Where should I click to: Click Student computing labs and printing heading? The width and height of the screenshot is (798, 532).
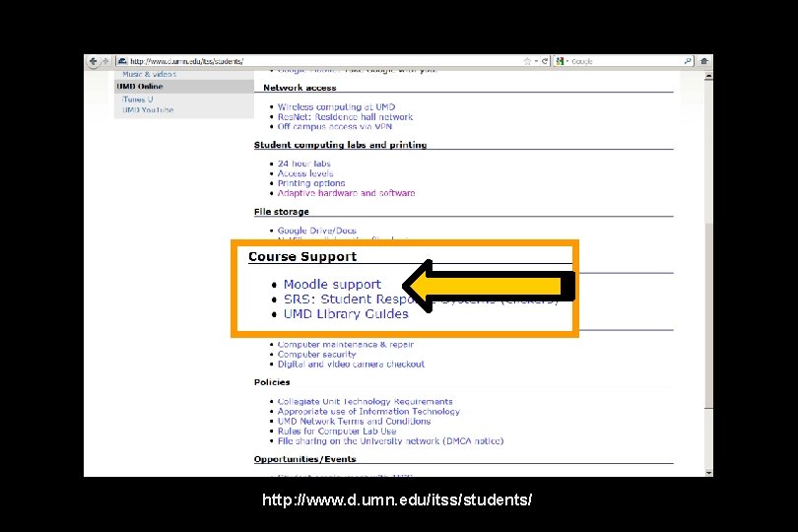coord(341,145)
